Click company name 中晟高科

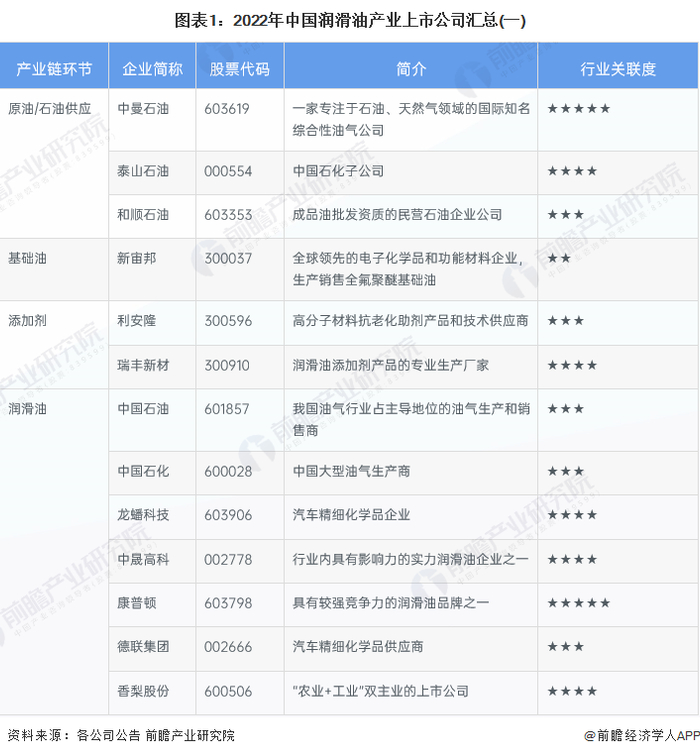point(143,559)
